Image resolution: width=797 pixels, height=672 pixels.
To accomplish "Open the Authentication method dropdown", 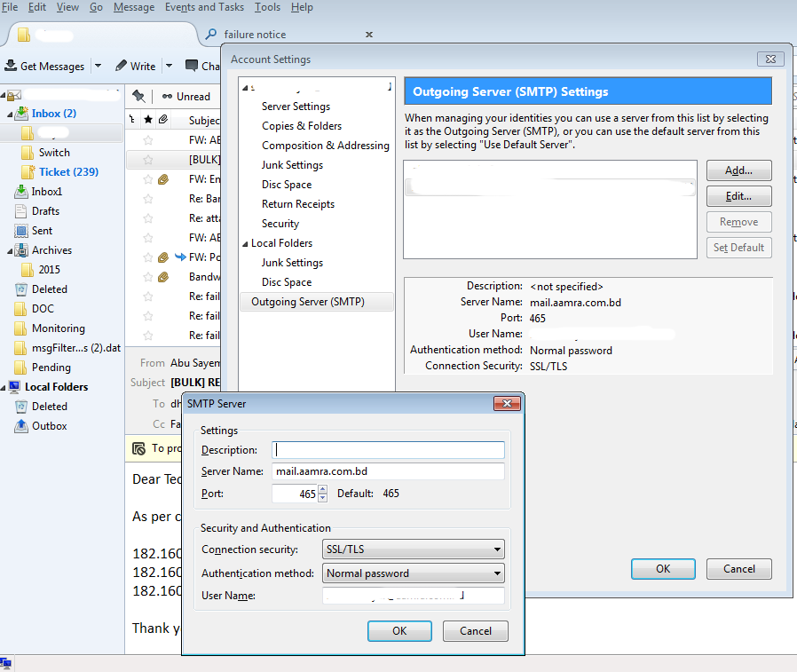I will point(414,573).
